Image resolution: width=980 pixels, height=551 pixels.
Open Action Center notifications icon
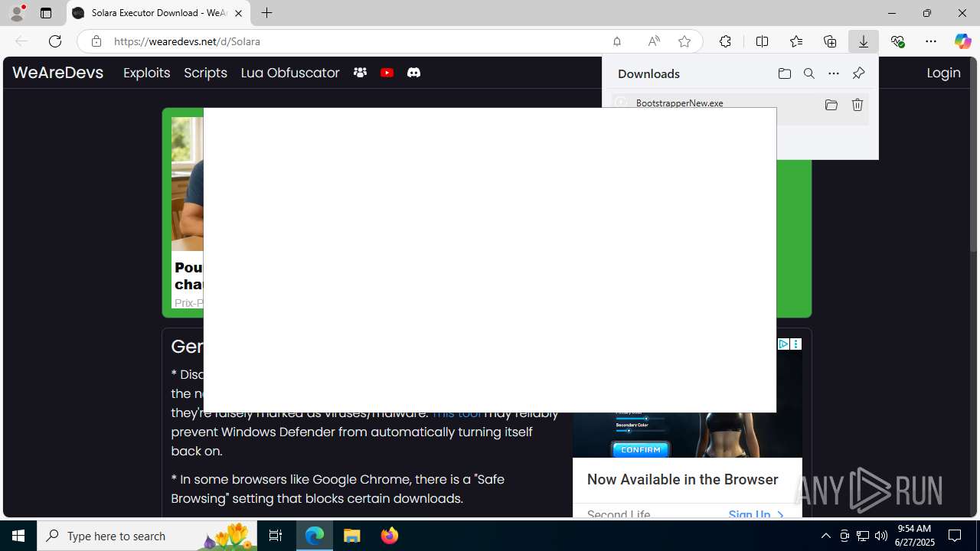coord(955,536)
